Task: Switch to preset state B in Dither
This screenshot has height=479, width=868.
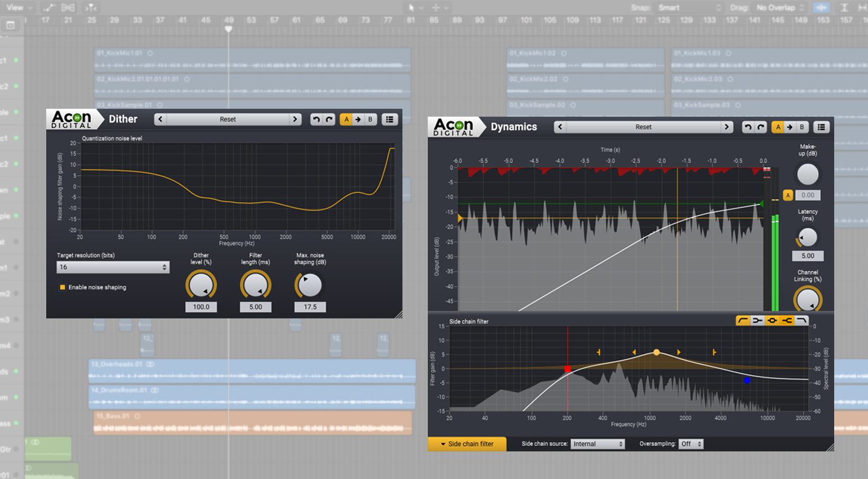Action: 370,119
